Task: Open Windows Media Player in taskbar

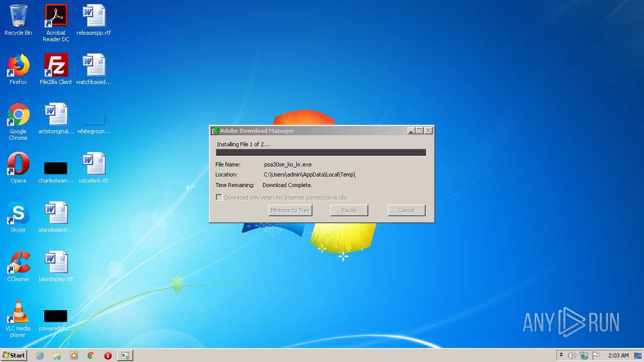Action: pos(74,355)
